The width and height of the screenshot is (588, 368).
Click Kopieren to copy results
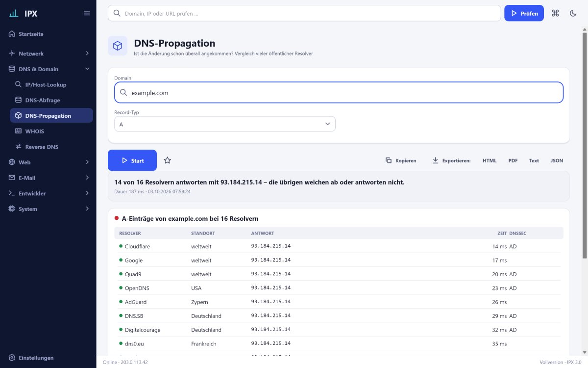[401, 160]
